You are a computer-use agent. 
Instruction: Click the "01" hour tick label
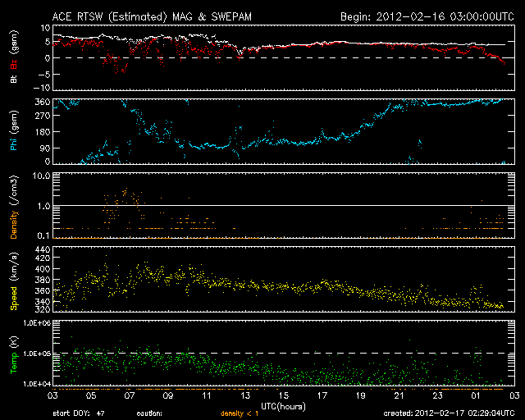coord(476,395)
